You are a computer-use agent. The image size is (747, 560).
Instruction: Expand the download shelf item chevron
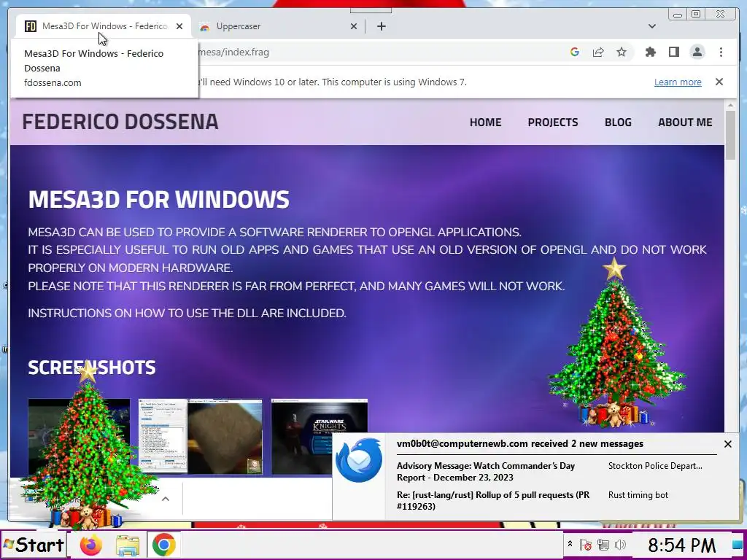click(x=166, y=499)
